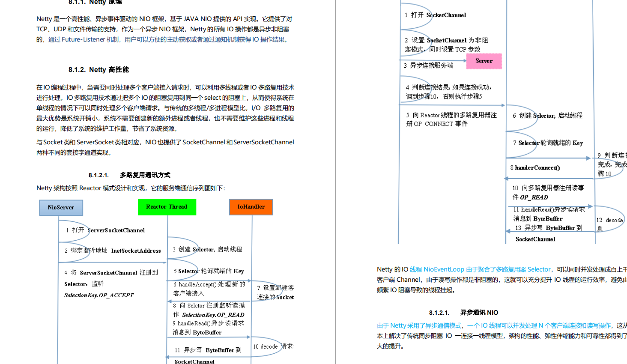Click step '5 Selector 轮询就绪的 Key'
Screen dimensions: 627x364
click(x=209, y=271)
